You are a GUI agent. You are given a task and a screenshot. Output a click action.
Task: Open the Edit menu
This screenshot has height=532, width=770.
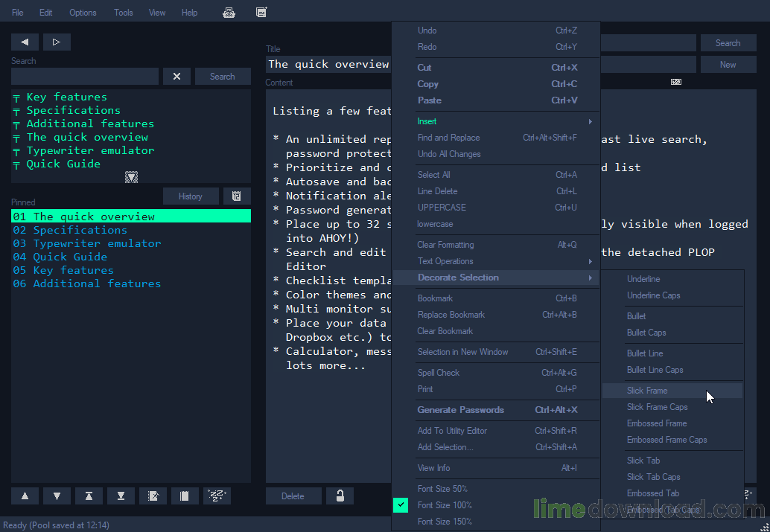(x=45, y=13)
